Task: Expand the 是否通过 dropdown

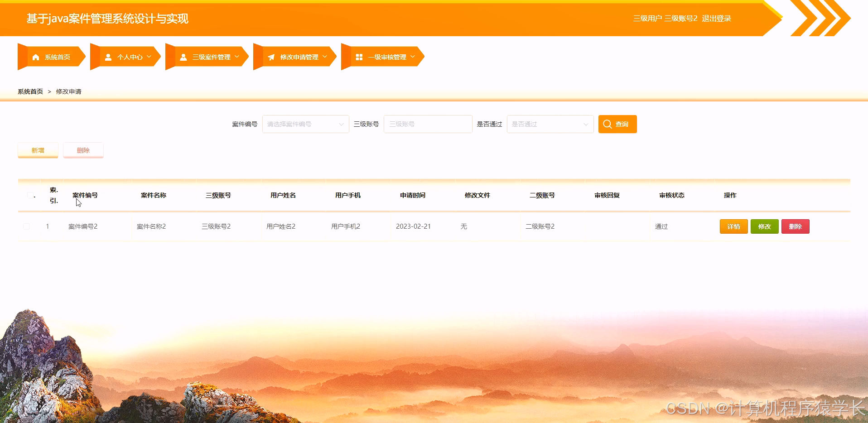Action: click(550, 124)
